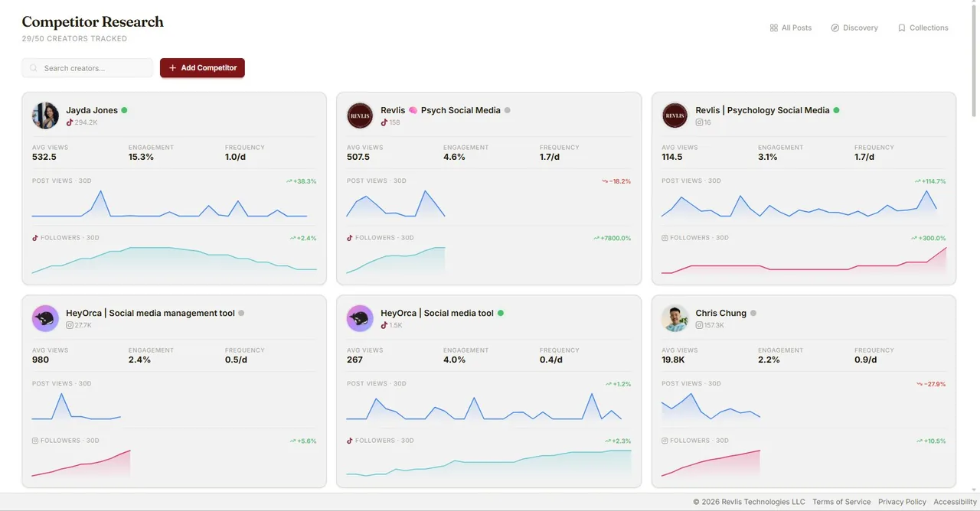Click Chris Chung followers chart
The image size is (980, 511).
(711, 463)
